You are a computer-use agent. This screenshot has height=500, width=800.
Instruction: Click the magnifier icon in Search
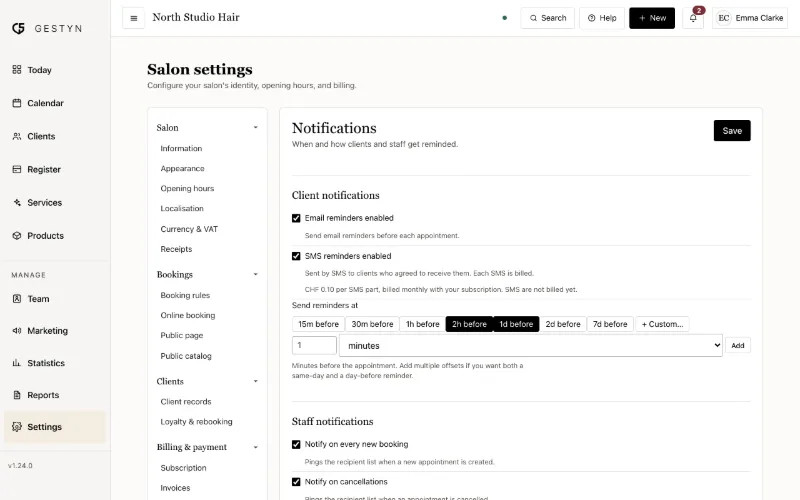click(x=533, y=18)
